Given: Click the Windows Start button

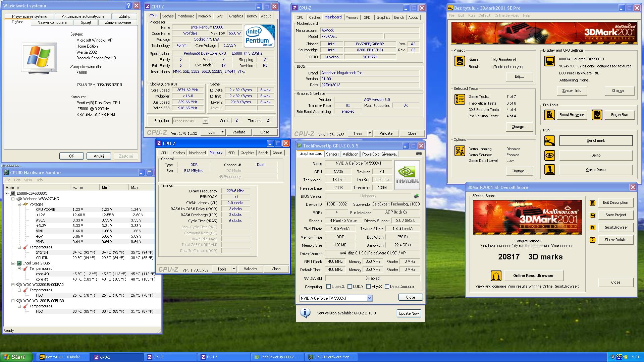Looking at the screenshot, I should pyautogui.click(x=16, y=357).
